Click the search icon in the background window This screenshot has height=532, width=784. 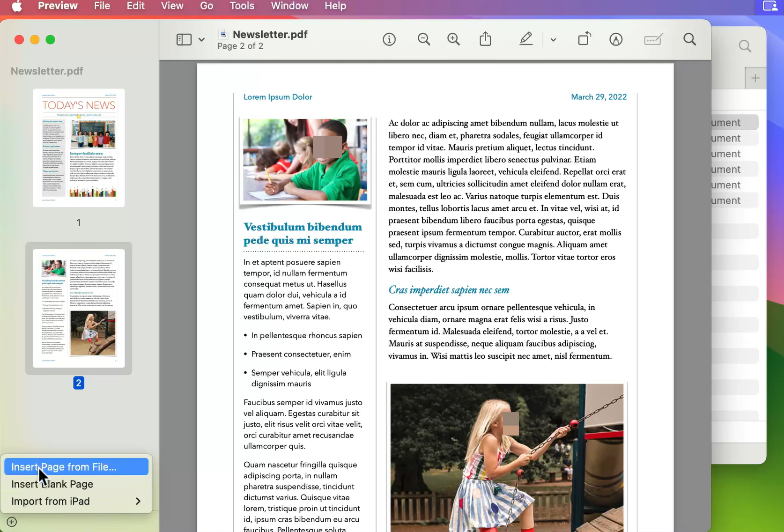pyautogui.click(x=745, y=46)
